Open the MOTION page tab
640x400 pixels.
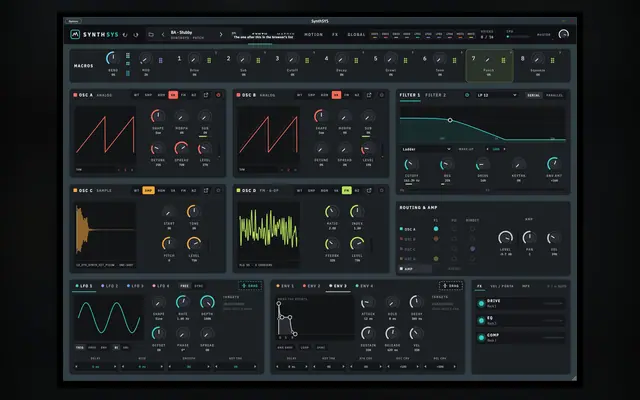pyautogui.click(x=313, y=35)
